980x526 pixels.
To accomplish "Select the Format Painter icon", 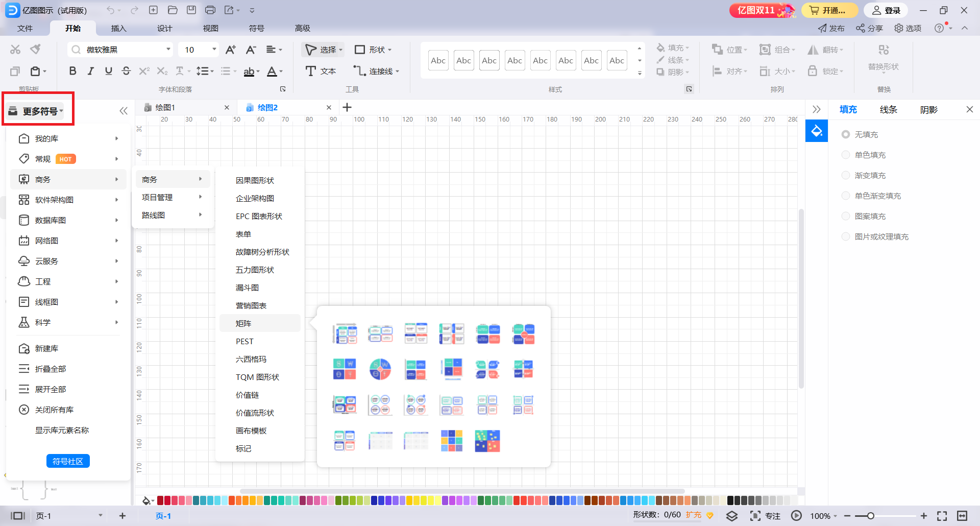I will pos(35,50).
